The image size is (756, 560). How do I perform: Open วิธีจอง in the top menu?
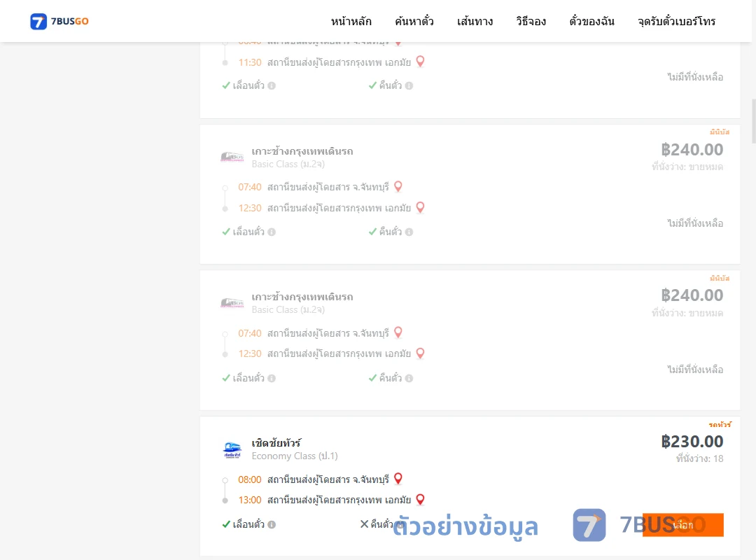pyautogui.click(x=531, y=21)
